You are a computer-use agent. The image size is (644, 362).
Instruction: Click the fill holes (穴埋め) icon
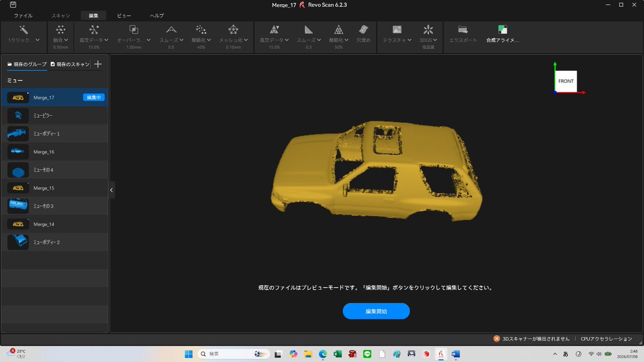[x=363, y=29]
